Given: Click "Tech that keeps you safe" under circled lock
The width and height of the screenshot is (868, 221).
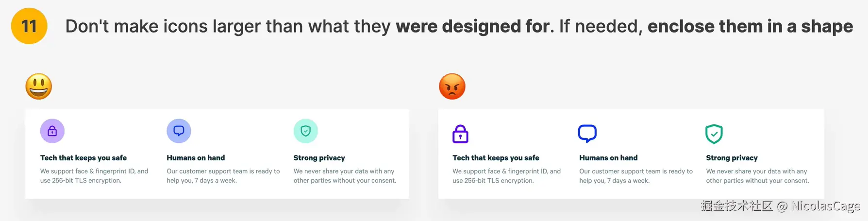Looking at the screenshot, I should [x=83, y=158].
